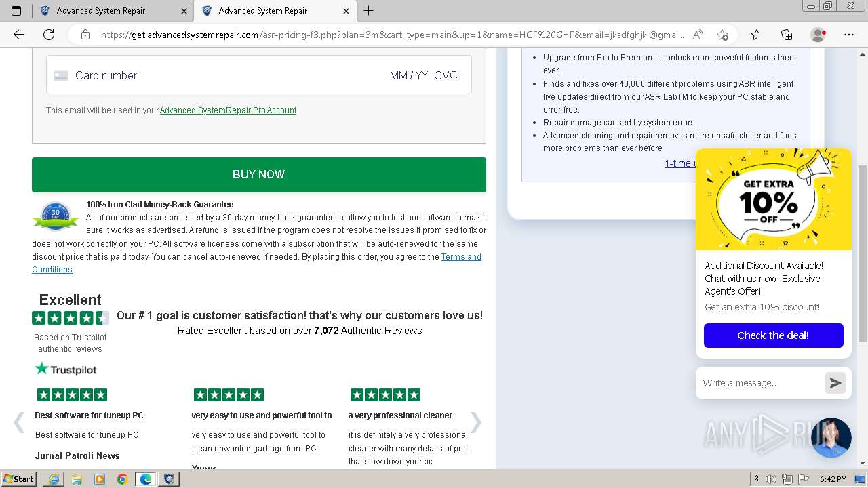Open the 7,072 reviews link

(x=326, y=331)
